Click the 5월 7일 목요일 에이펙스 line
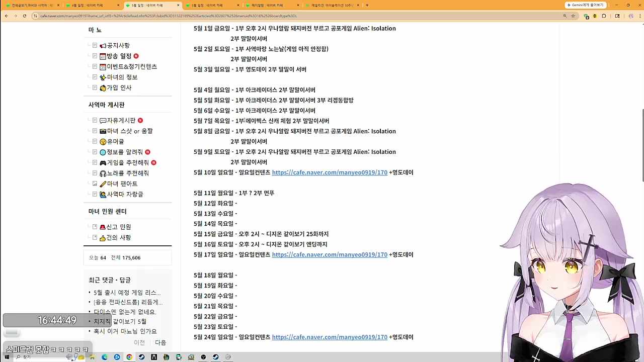The width and height of the screenshot is (644, 362). tap(261, 121)
